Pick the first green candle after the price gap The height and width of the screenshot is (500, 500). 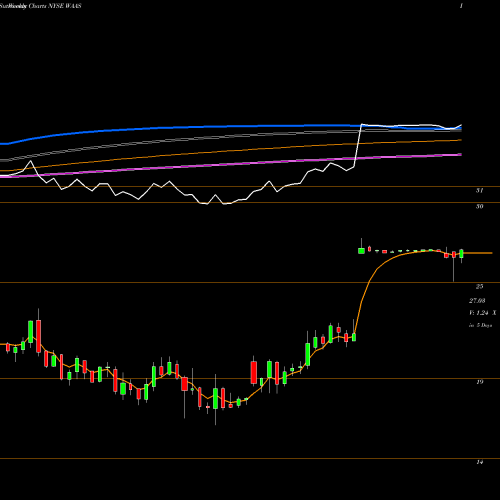point(361,250)
